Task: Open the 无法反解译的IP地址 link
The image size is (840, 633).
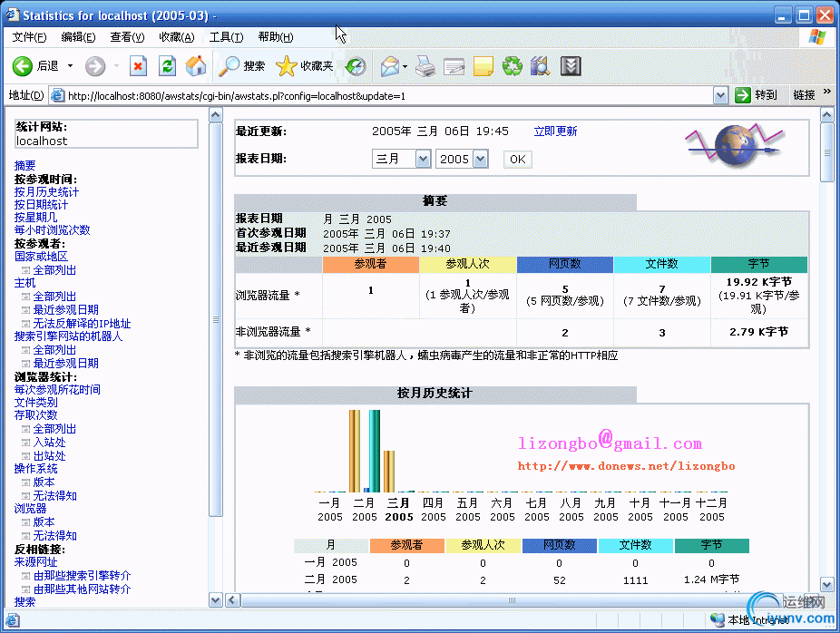Action: coord(82,324)
